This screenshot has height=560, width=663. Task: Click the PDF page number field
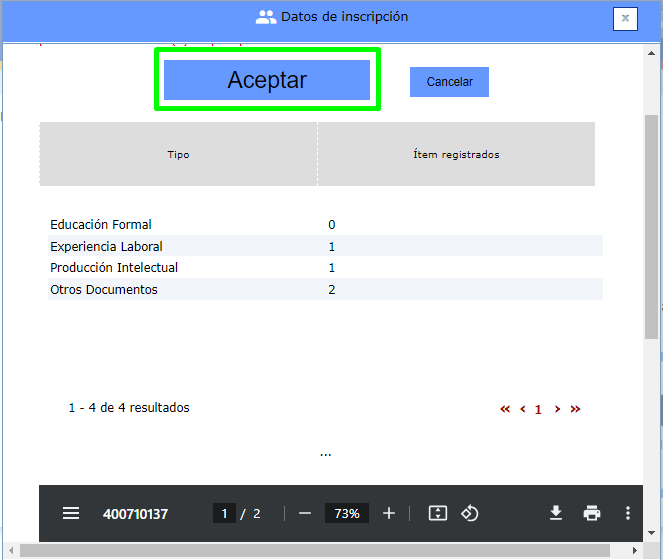[224, 513]
